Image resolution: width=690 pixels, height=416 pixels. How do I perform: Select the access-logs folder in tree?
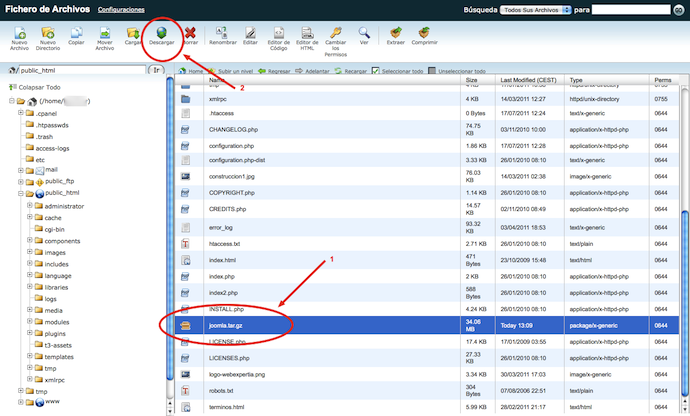click(52, 148)
